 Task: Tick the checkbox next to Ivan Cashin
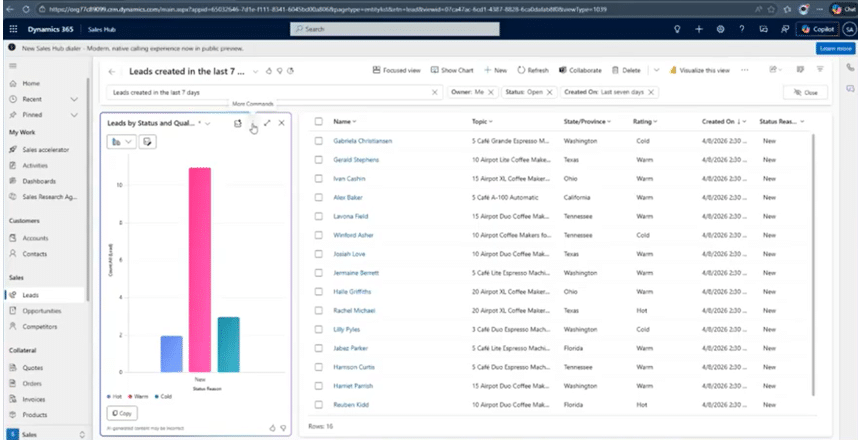319,178
